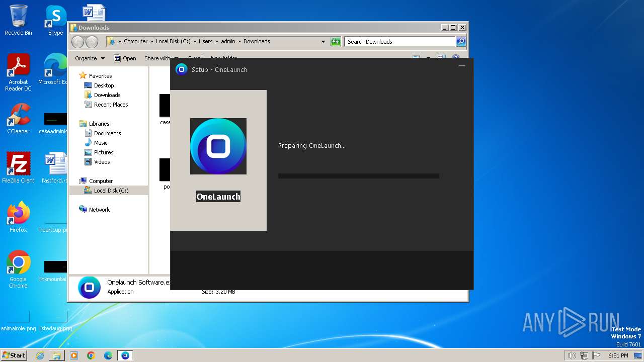Switch to the OneLaunch taskbar button
The image size is (644, 362).
[x=125, y=355]
